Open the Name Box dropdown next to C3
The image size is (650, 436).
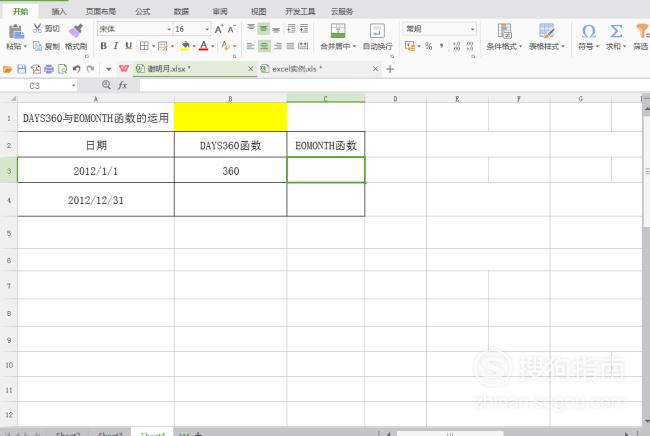pyautogui.click(x=74, y=86)
